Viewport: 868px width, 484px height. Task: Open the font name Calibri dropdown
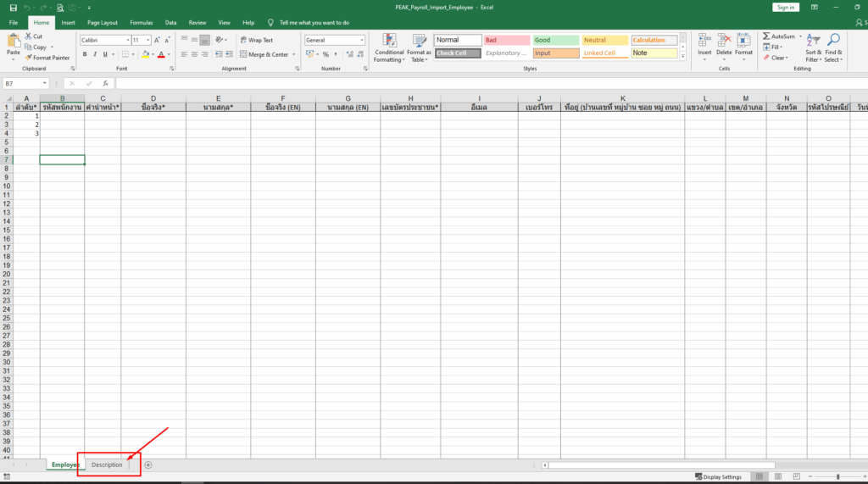[x=128, y=41]
